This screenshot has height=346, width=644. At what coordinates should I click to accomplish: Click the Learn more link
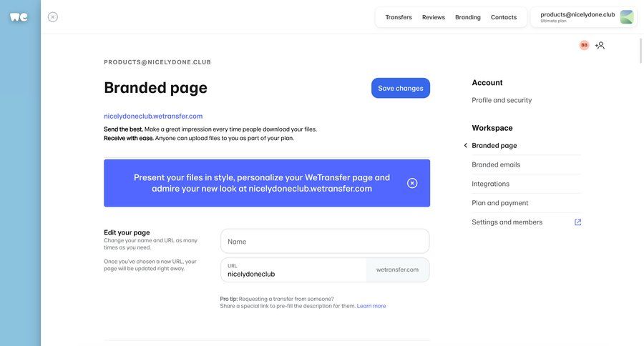[x=371, y=306]
